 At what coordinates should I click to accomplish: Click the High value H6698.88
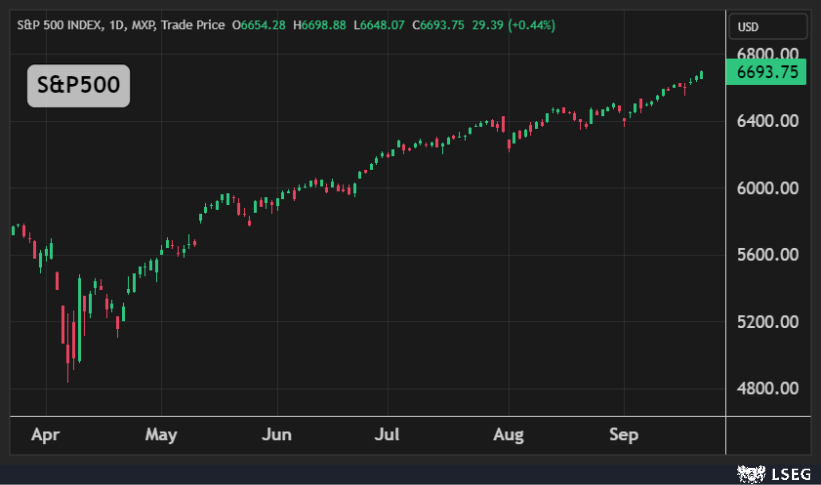(319, 23)
